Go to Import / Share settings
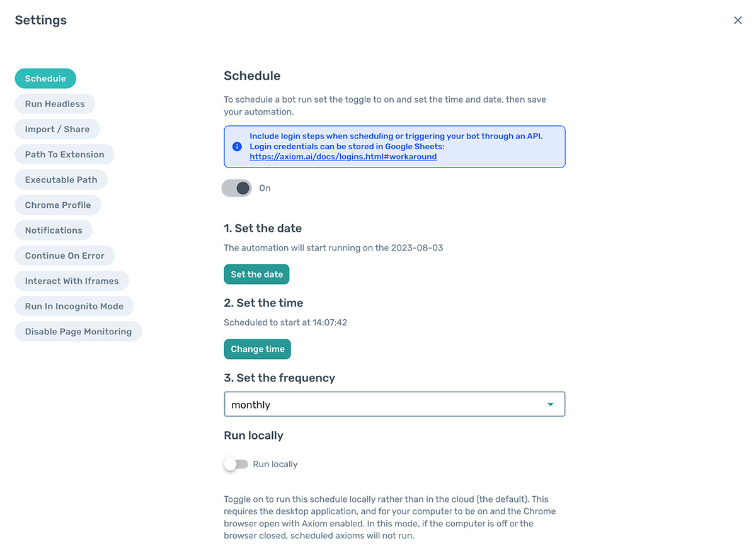Screen dimensions: 756x549 tap(57, 129)
